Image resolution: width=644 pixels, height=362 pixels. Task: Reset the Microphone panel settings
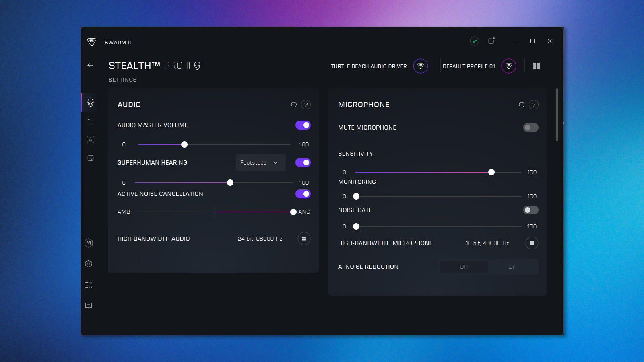[521, 105]
